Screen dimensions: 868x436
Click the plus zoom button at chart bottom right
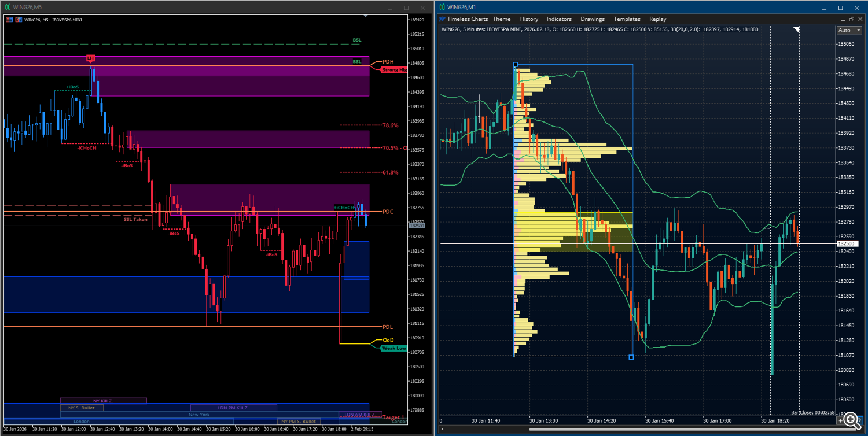pos(841,421)
